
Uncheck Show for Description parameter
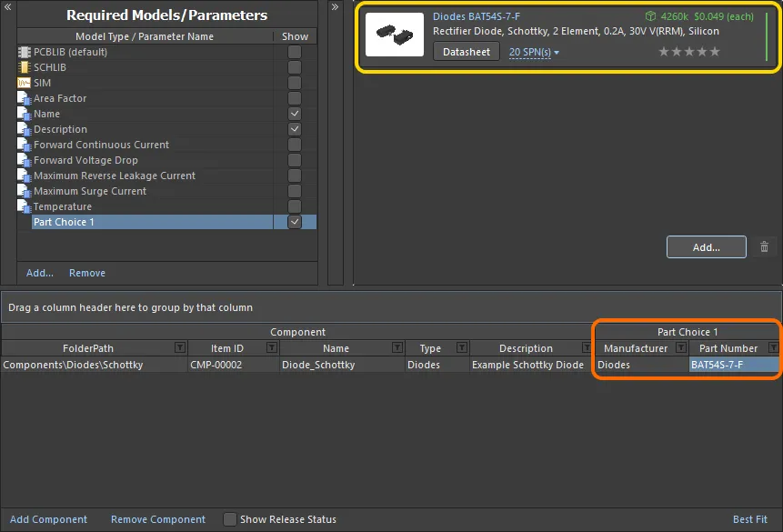[x=295, y=129]
